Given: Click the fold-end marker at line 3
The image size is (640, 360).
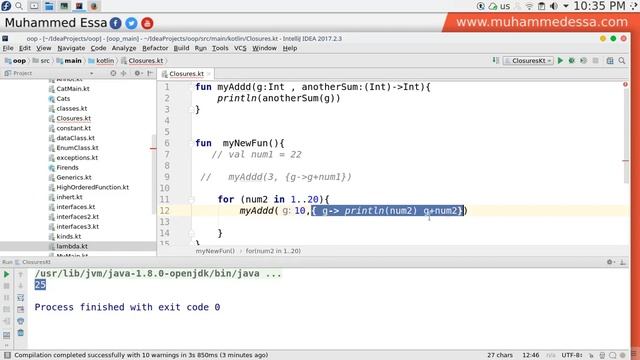Looking at the screenshot, I should 191,109.
